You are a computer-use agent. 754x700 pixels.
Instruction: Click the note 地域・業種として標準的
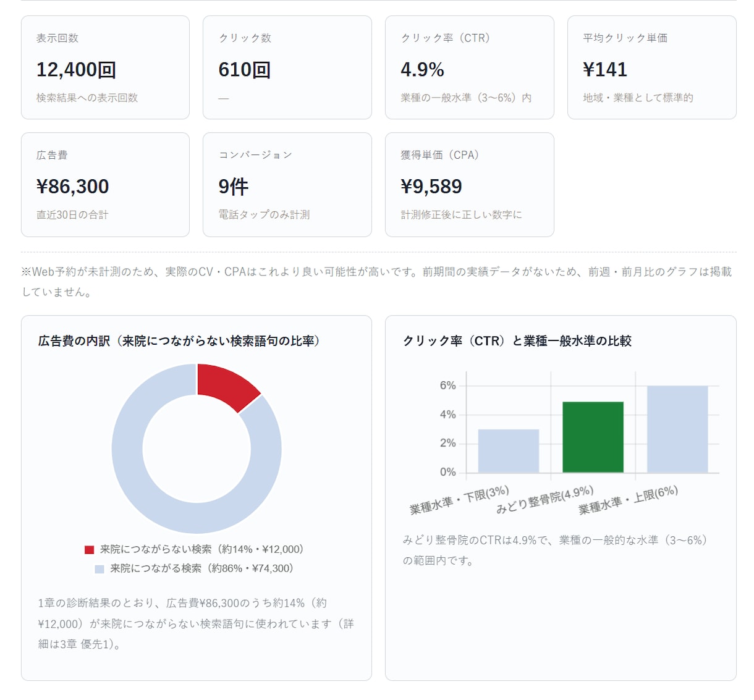point(638,98)
